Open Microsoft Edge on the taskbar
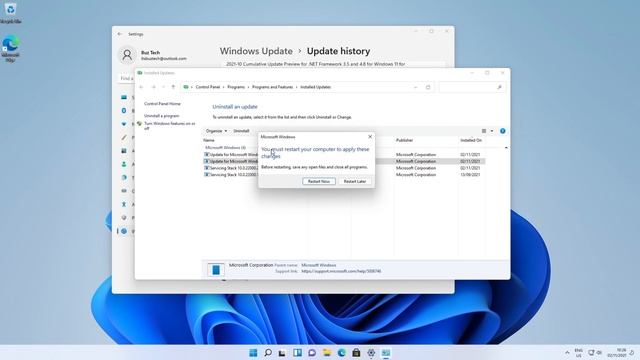640x360 pixels. pyautogui.click(x=341, y=353)
